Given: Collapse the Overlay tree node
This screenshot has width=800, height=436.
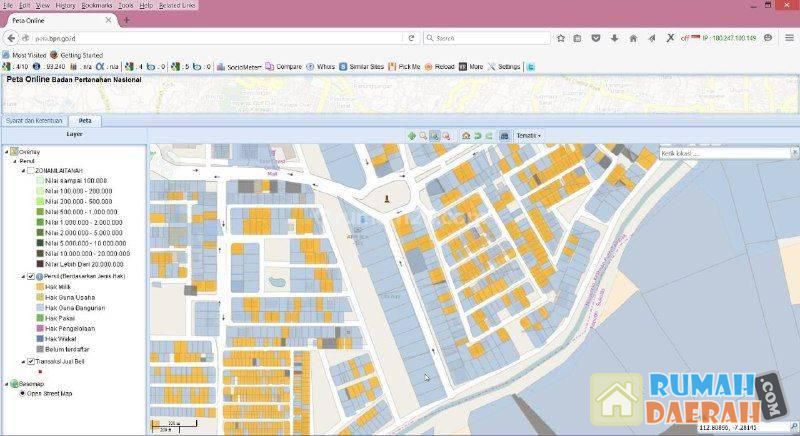Looking at the screenshot, I should pyautogui.click(x=7, y=152).
